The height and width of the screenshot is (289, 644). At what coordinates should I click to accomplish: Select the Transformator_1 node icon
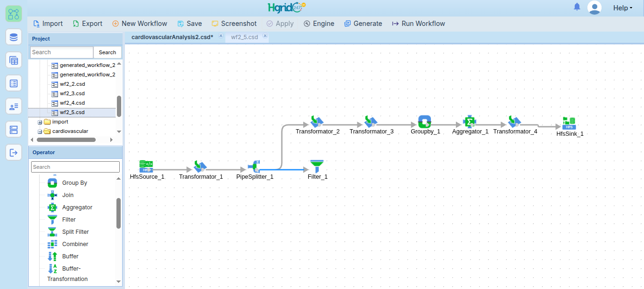pyautogui.click(x=200, y=166)
